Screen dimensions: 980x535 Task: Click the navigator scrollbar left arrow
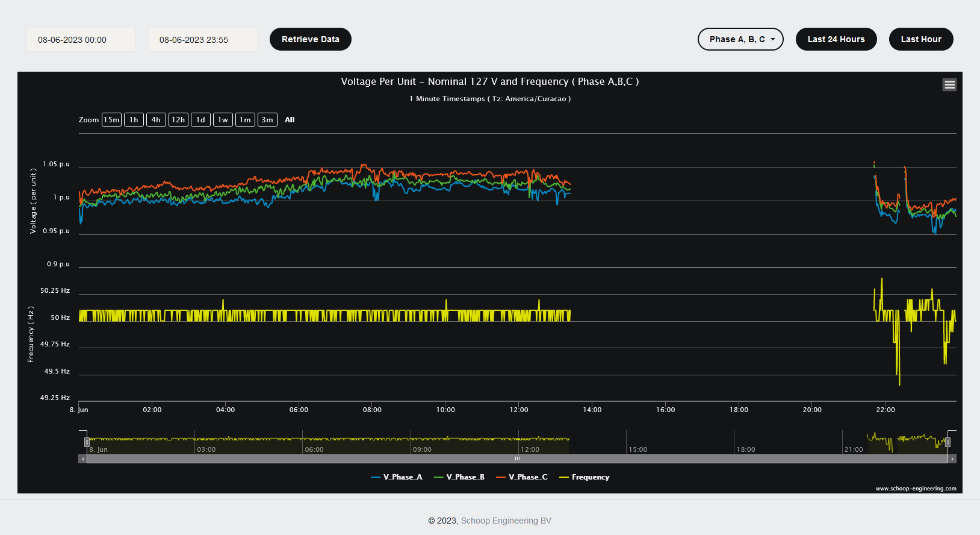pos(82,459)
